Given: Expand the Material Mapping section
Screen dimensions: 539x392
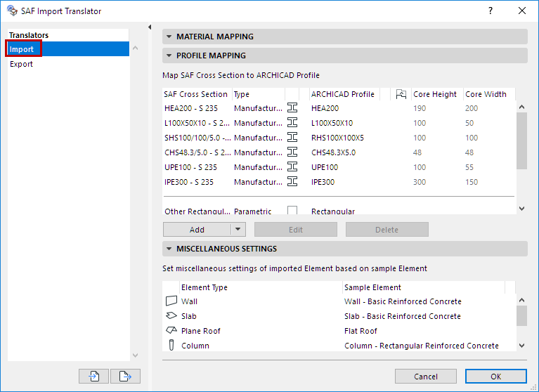Looking at the screenshot, I should pos(168,37).
